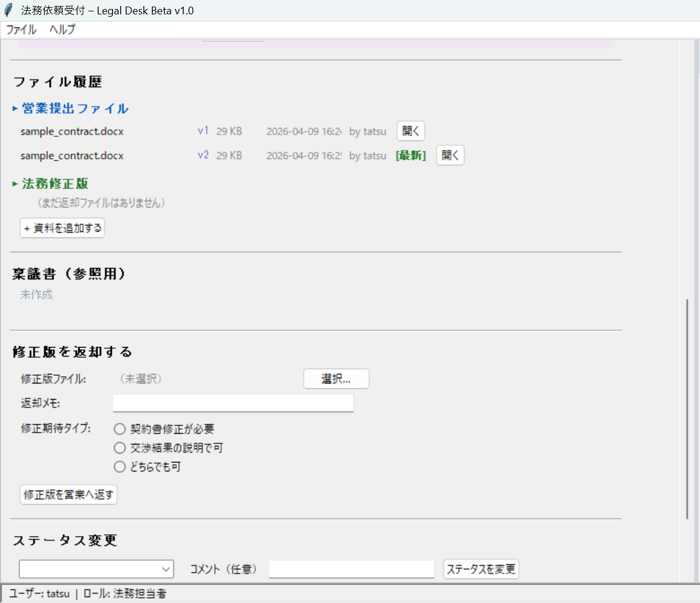The width and height of the screenshot is (700, 603).
Task: Click the v2 version label
Action: tap(203, 155)
